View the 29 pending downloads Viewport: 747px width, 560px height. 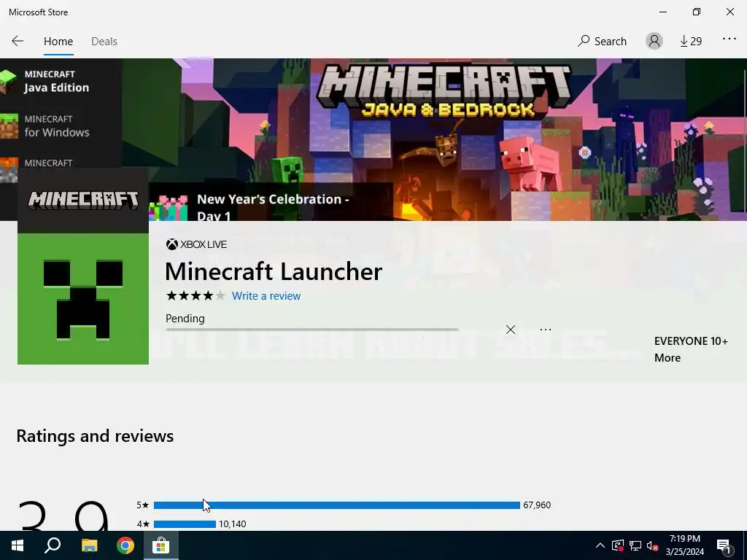pyautogui.click(x=691, y=42)
